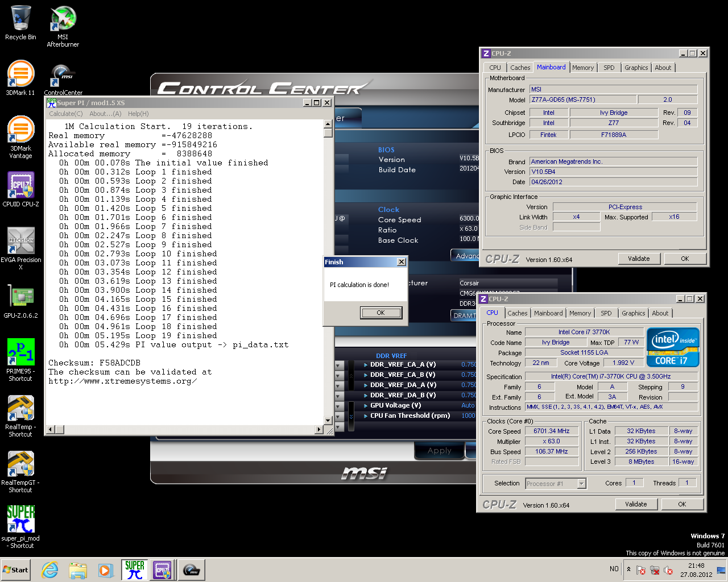The image size is (728, 582).
Task: Expand the GPU Voltage (V) arrow in Control Center
Action: 366,406
